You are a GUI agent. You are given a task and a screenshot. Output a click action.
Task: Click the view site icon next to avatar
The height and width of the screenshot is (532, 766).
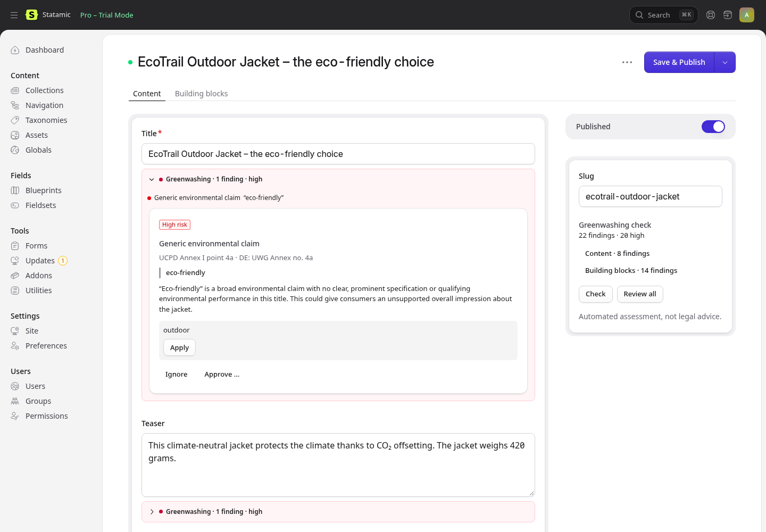pyautogui.click(x=728, y=15)
